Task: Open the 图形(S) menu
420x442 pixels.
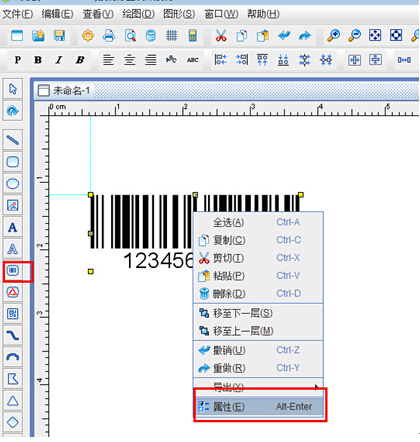Action: (x=179, y=14)
